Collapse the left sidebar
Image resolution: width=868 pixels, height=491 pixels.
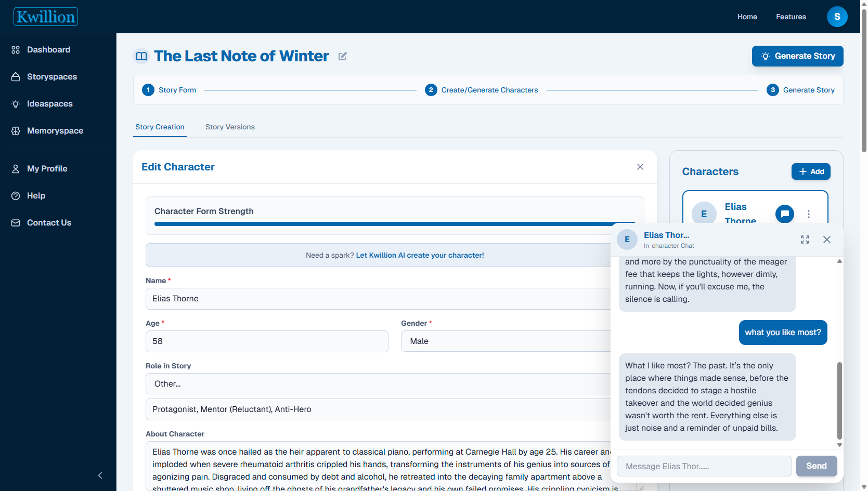click(x=100, y=475)
